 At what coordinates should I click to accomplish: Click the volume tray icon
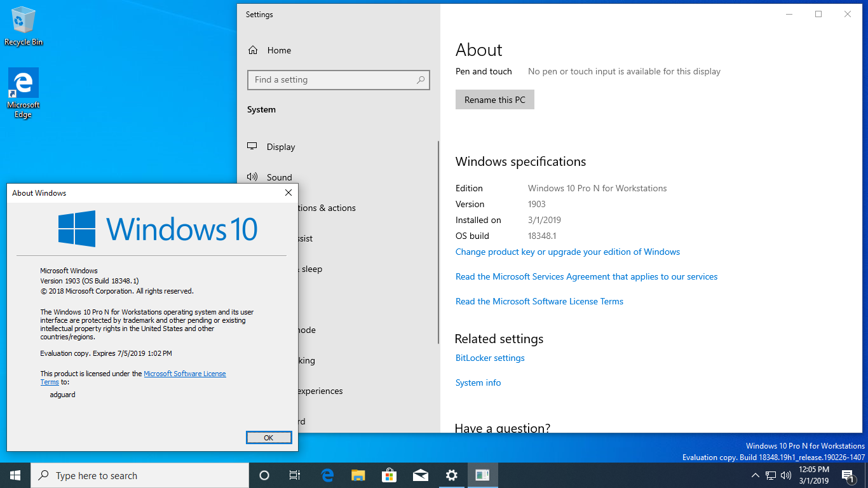click(786, 475)
